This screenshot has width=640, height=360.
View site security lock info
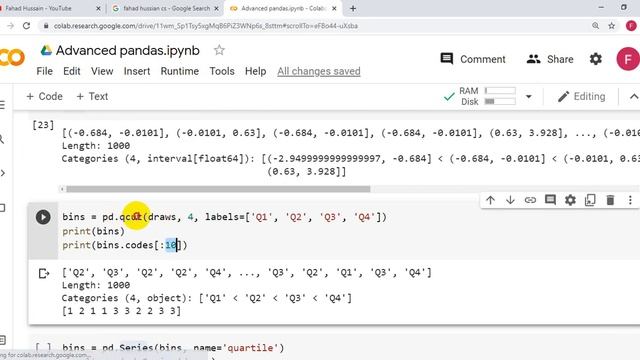(46, 26)
